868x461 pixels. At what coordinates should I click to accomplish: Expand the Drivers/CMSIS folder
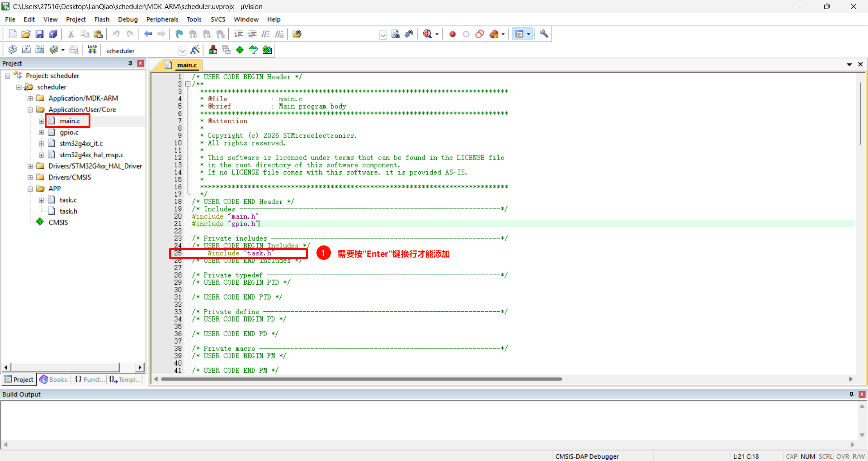[30, 178]
